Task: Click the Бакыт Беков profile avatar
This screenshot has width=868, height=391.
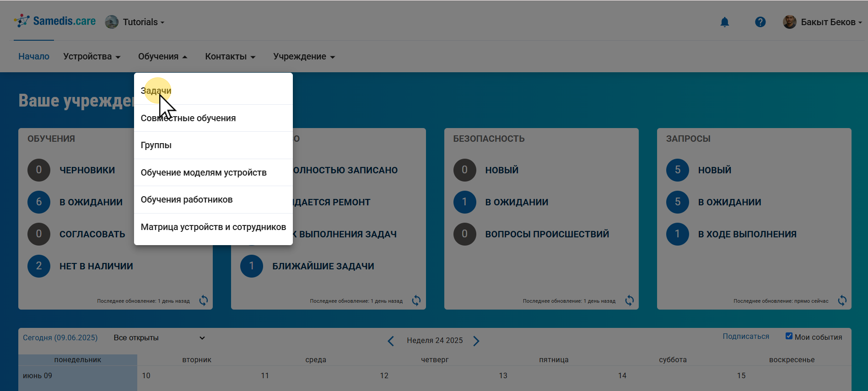Action: [x=789, y=22]
